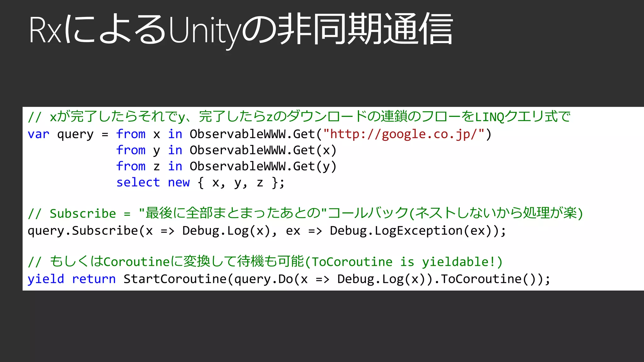This screenshot has width=644, height=362.
Task: Click the comment starting with '// Subscribe ='
Action: (x=305, y=213)
